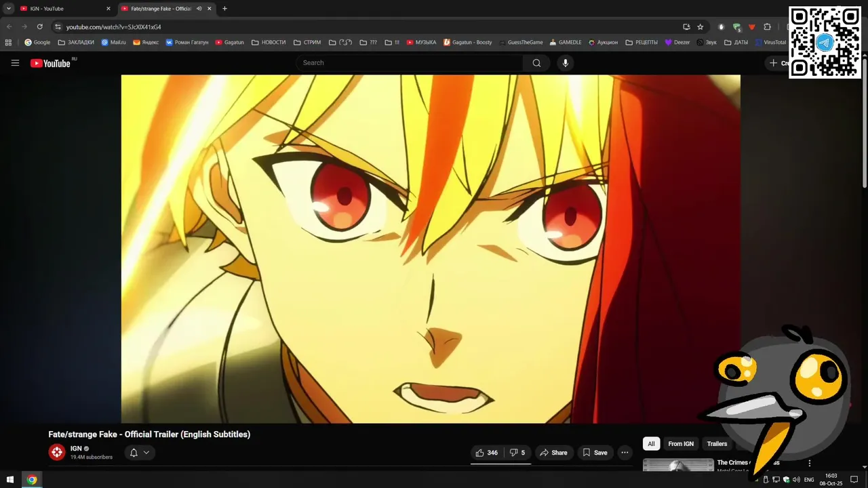Open the red shield extension
This screenshot has height=488, width=868.
pyautogui.click(x=752, y=27)
